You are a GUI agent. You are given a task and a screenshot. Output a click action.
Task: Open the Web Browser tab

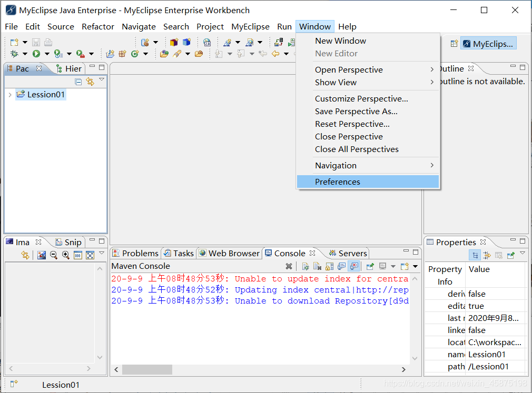click(x=229, y=254)
